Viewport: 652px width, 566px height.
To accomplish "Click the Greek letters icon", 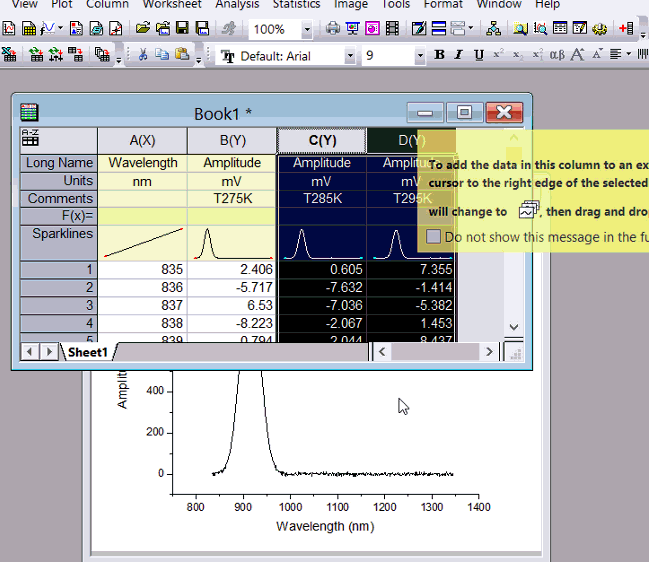I will pyautogui.click(x=557, y=54).
